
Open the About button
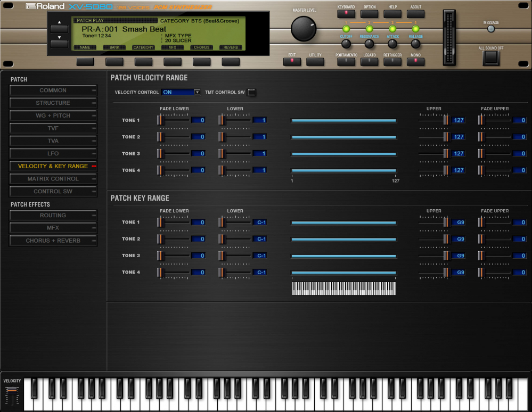click(415, 14)
